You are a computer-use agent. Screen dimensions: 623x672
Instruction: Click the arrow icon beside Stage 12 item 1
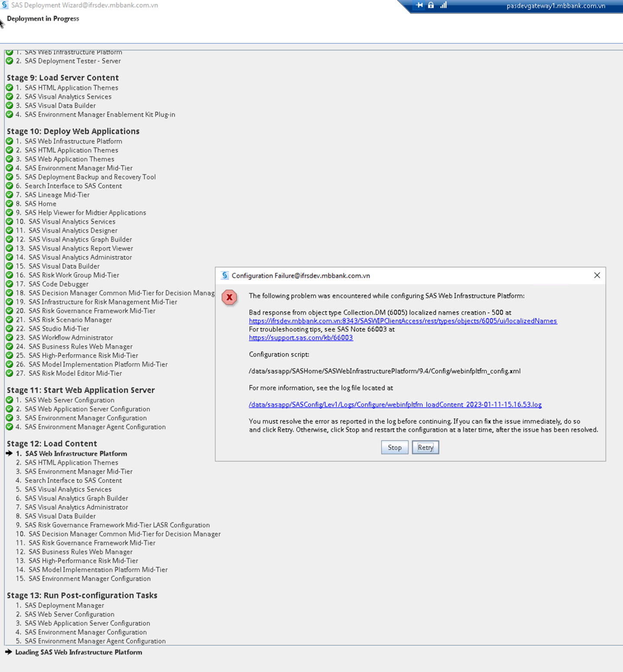[9, 453]
